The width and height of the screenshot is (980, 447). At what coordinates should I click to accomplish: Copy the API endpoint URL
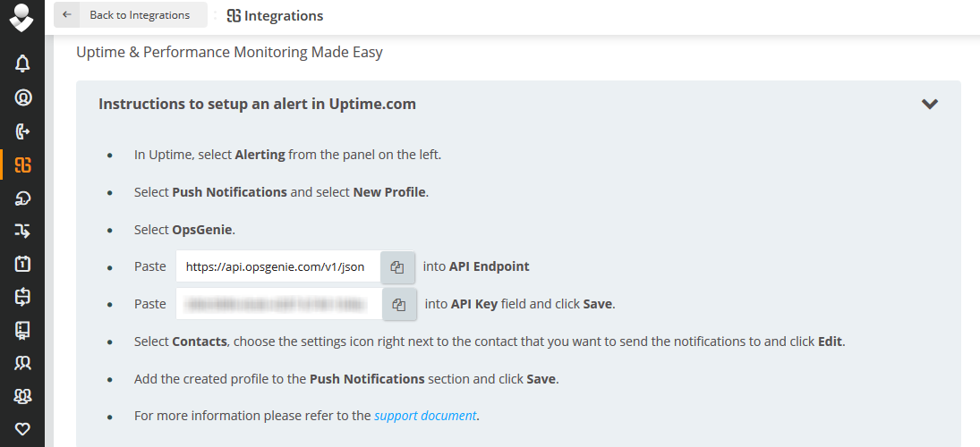coord(397,267)
